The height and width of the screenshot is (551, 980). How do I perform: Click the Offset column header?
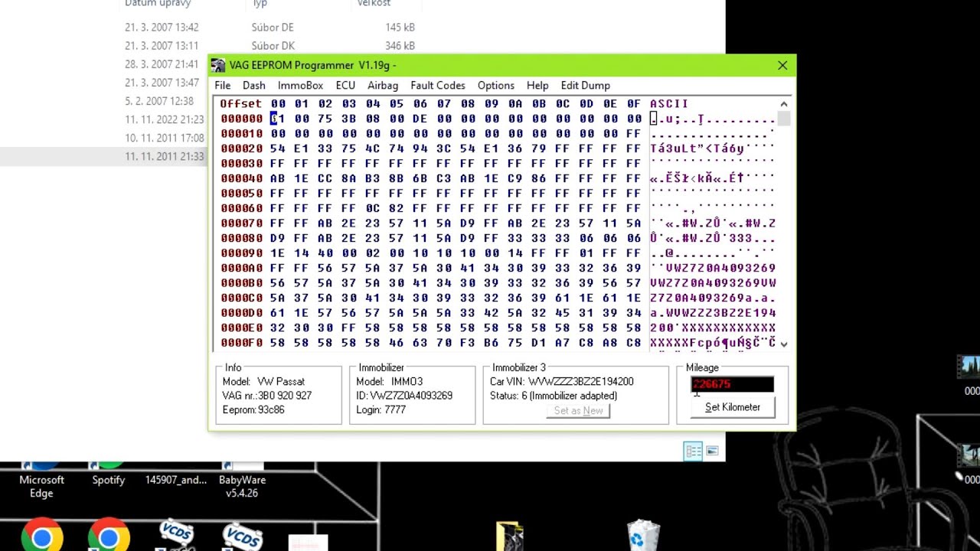tap(240, 103)
